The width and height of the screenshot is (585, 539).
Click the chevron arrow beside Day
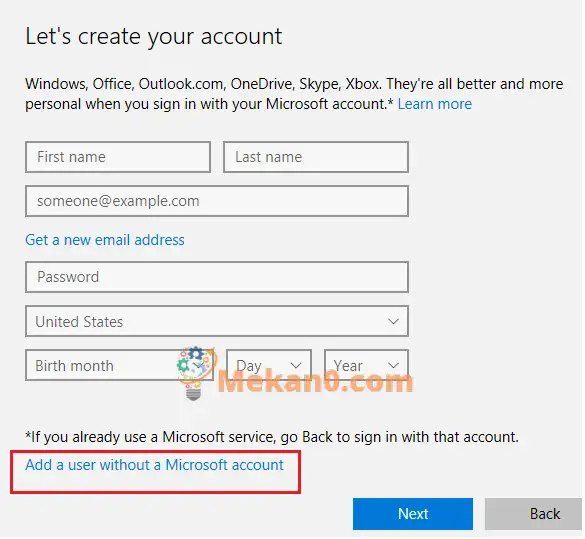[296, 366]
